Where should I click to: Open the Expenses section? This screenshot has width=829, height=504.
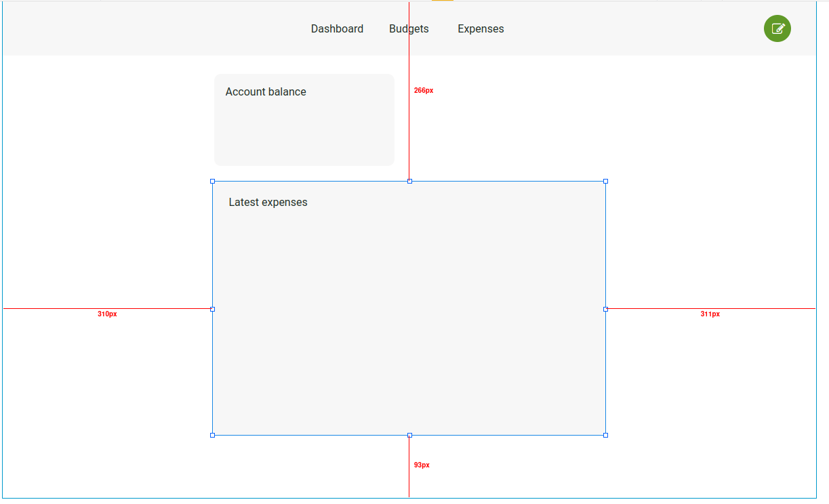(481, 28)
